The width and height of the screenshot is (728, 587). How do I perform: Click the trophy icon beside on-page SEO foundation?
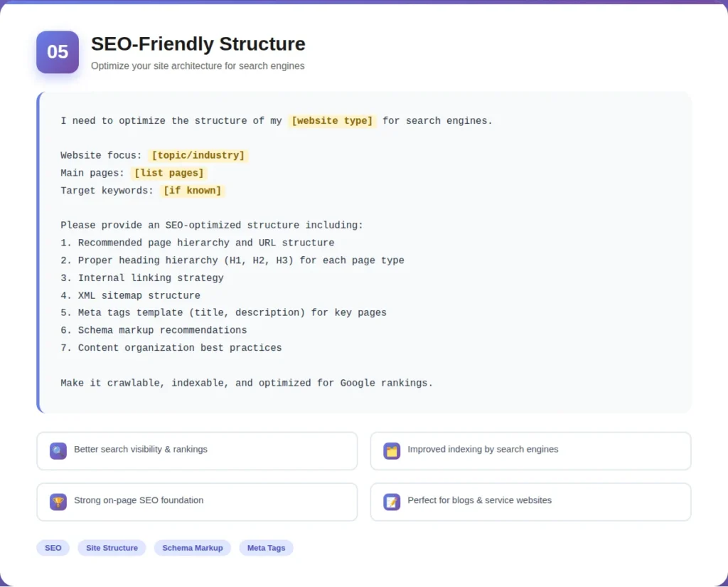58,502
